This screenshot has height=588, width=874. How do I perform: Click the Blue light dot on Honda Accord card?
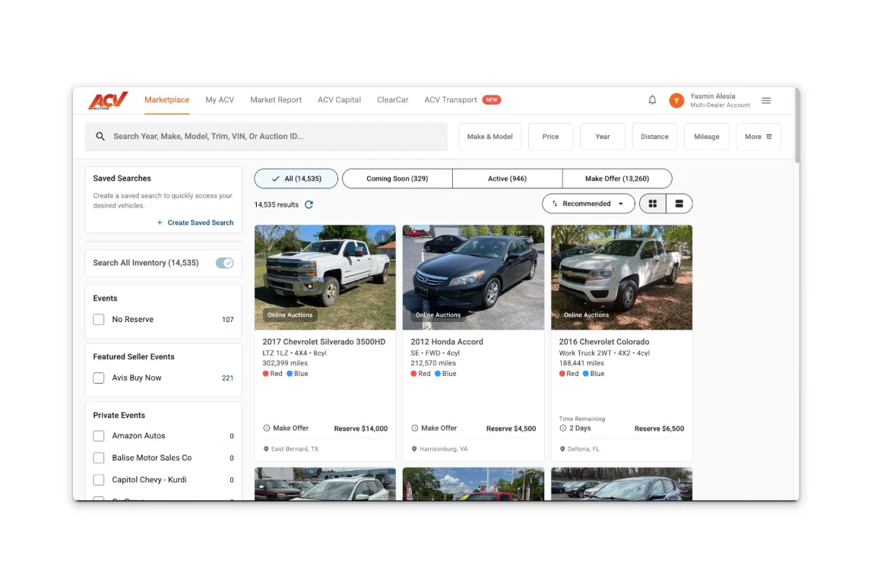[438, 374]
